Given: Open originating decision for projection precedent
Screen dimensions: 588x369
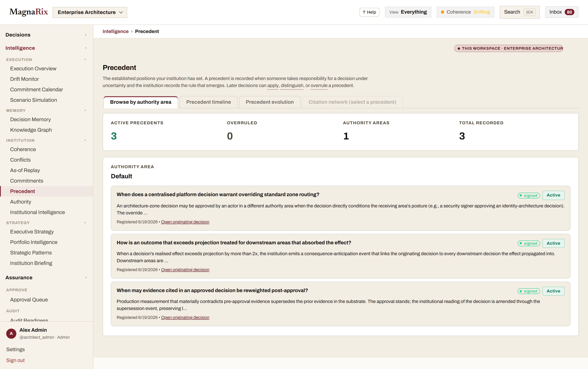Looking at the screenshot, I should (x=185, y=270).
